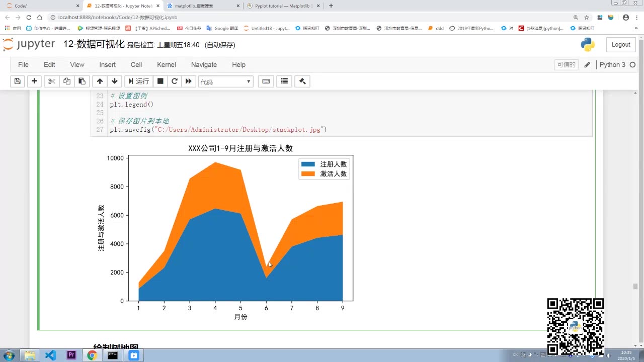Click the hammer icon in the notebook toolbar
This screenshot has height=362, width=644.
[x=302, y=81]
